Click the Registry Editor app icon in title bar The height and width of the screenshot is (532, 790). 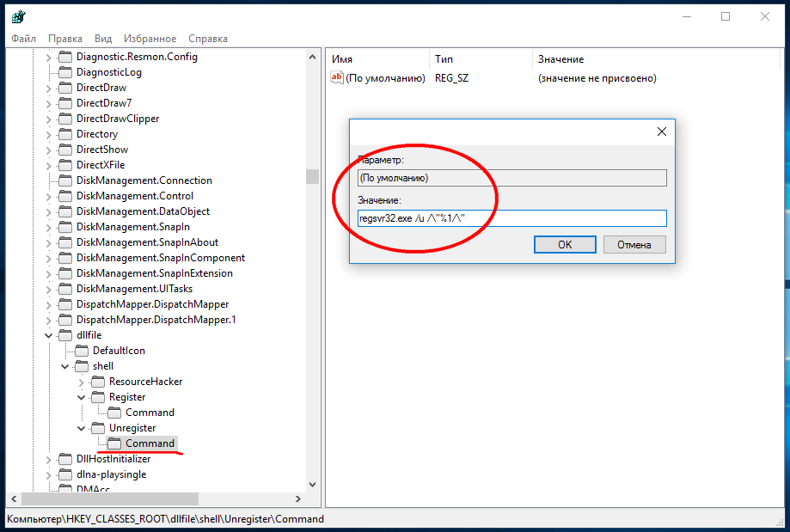pyautogui.click(x=19, y=16)
